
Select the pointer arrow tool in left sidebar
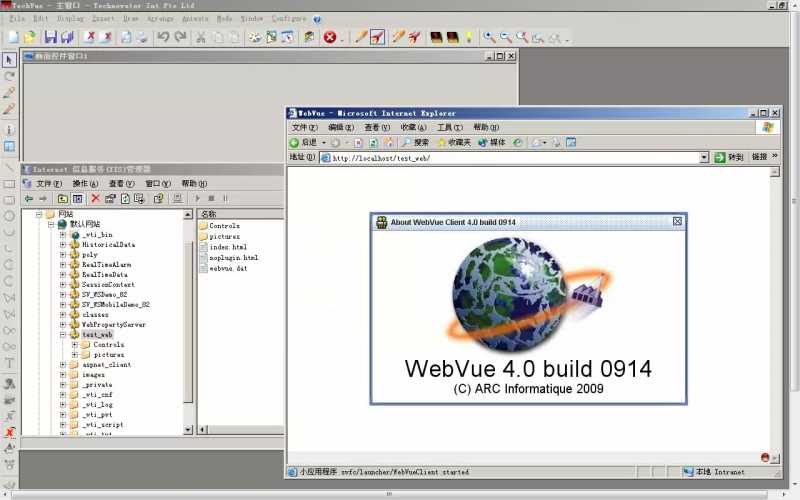(9, 60)
